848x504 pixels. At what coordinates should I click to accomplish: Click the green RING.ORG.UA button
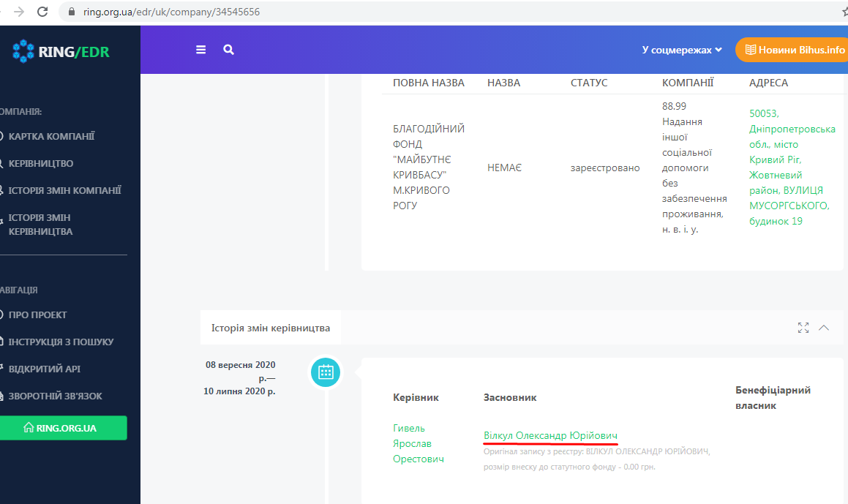tap(64, 428)
